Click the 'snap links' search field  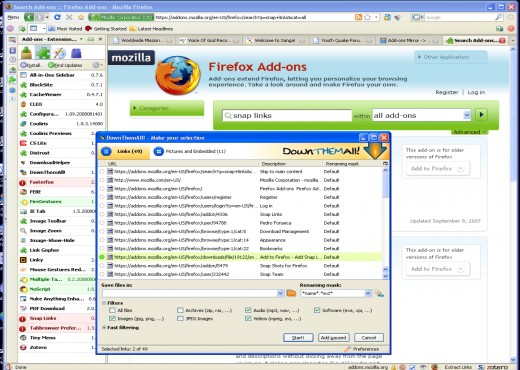[x=287, y=115]
